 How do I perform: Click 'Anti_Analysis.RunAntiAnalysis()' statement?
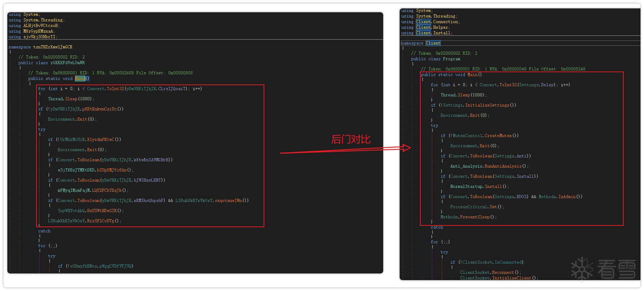pyautogui.click(x=489, y=166)
